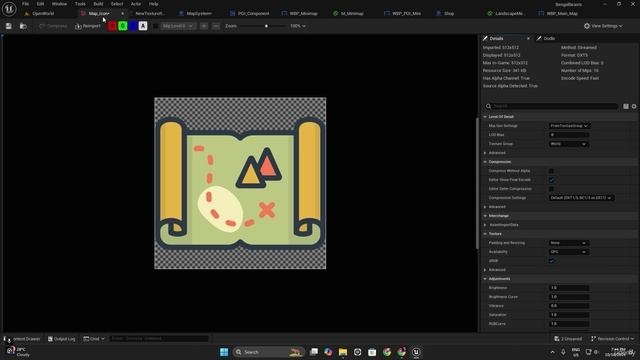Open the Mip Level dropdown
Screen dimensions: 640x360
point(177,26)
